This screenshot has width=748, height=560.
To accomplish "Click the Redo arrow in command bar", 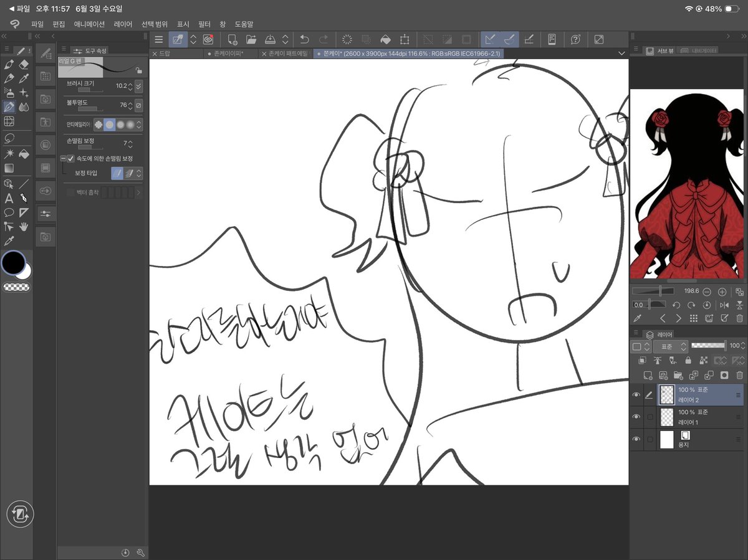I will point(324,39).
